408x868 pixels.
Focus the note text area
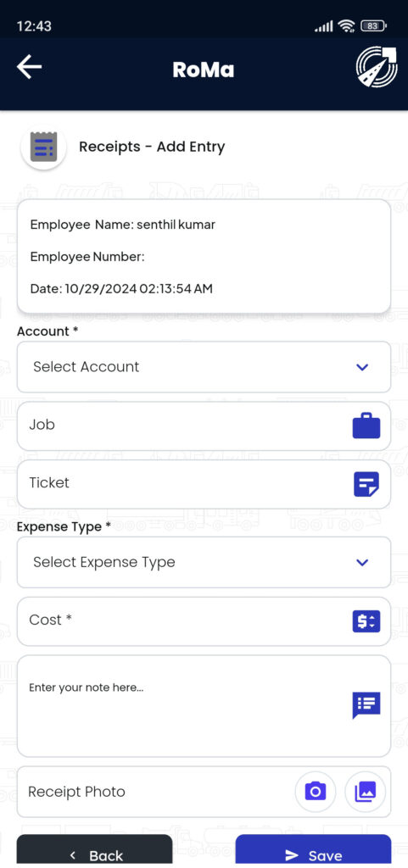pos(204,706)
